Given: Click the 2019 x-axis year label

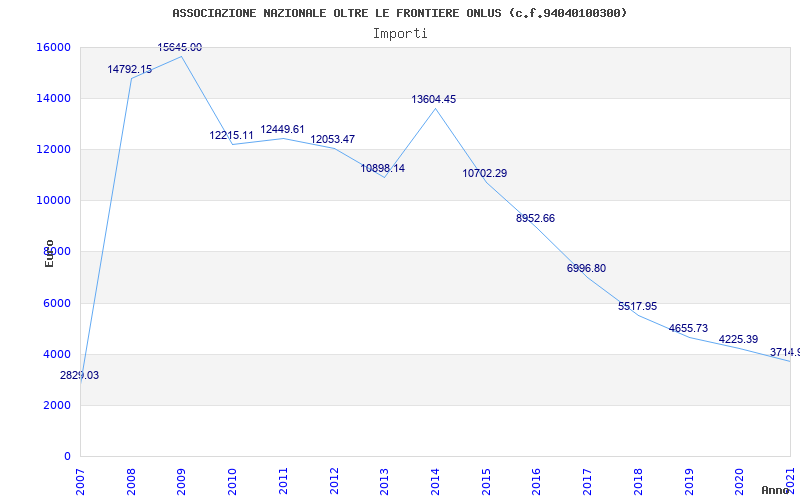Looking at the screenshot, I should click(689, 481).
